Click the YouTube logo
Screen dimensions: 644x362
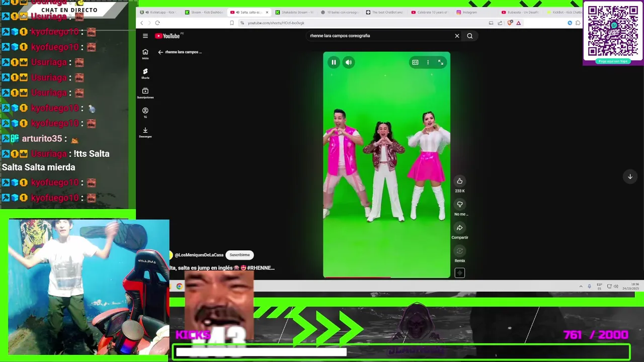point(168,36)
